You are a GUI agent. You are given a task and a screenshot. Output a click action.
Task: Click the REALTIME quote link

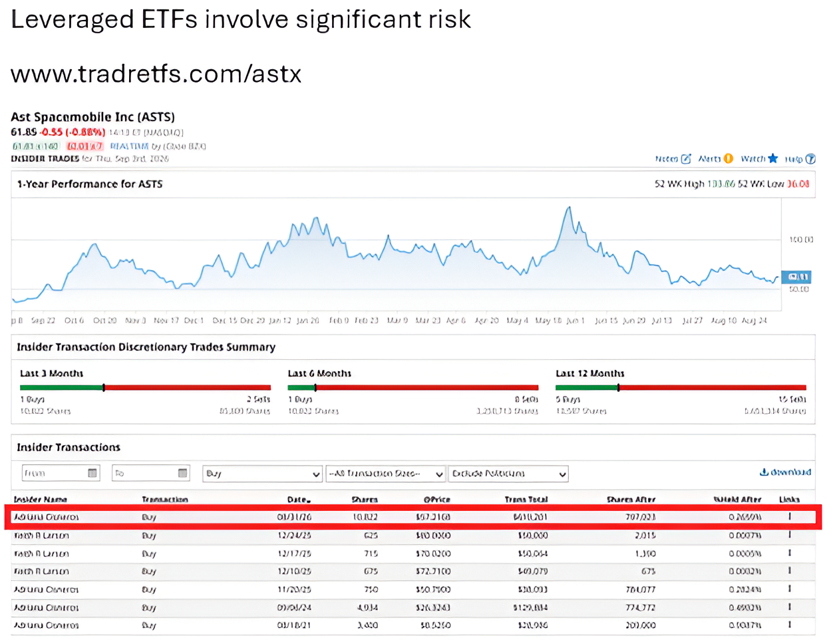[x=130, y=146]
